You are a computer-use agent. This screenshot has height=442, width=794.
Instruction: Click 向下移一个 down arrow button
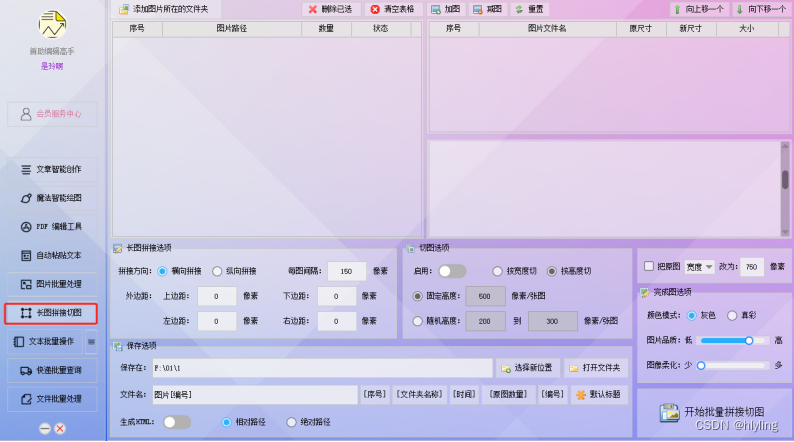click(x=762, y=9)
